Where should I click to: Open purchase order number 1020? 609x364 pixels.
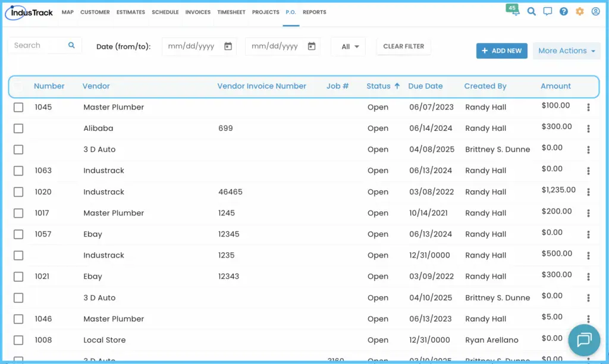tap(43, 192)
